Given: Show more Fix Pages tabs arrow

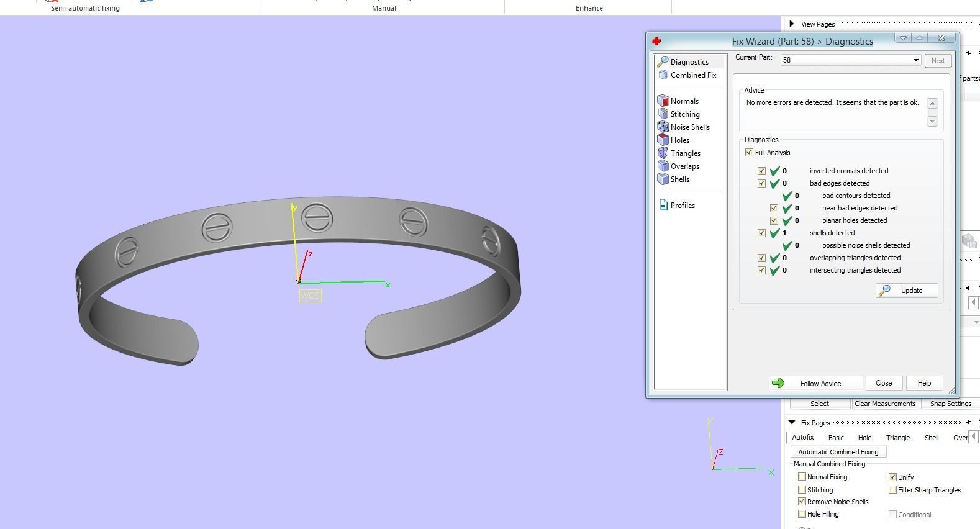Looking at the screenshot, I should pos(973,436).
